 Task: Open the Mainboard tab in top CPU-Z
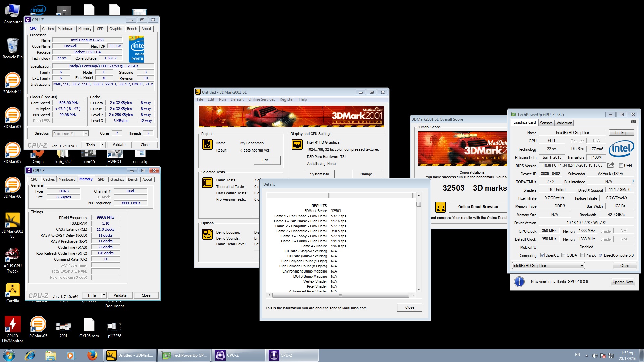[x=66, y=29]
